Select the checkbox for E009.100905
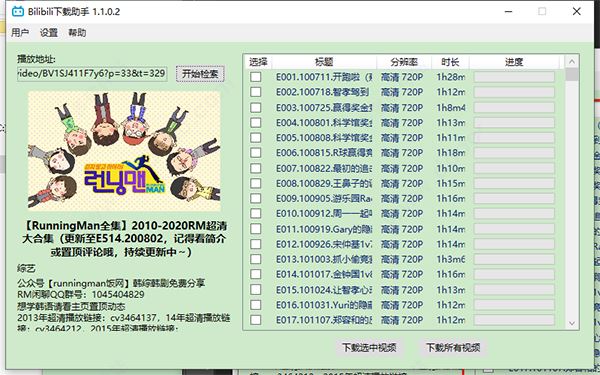 [x=256, y=198]
